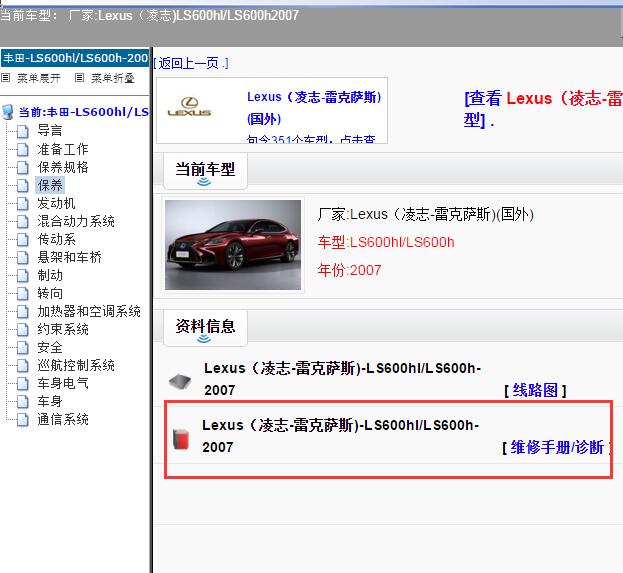Screen dimensions: 623x573
Task: Click the red book icon for 维修手册 entry
Action: 181,439
